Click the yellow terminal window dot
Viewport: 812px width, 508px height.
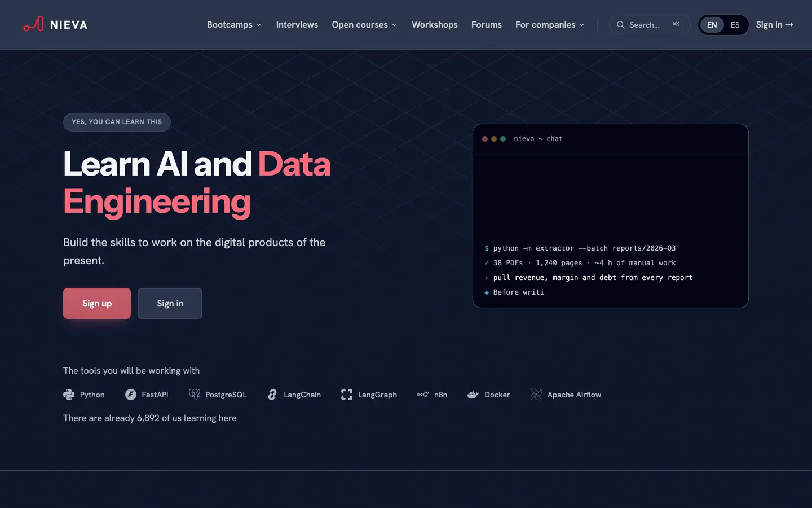(494, 139)
